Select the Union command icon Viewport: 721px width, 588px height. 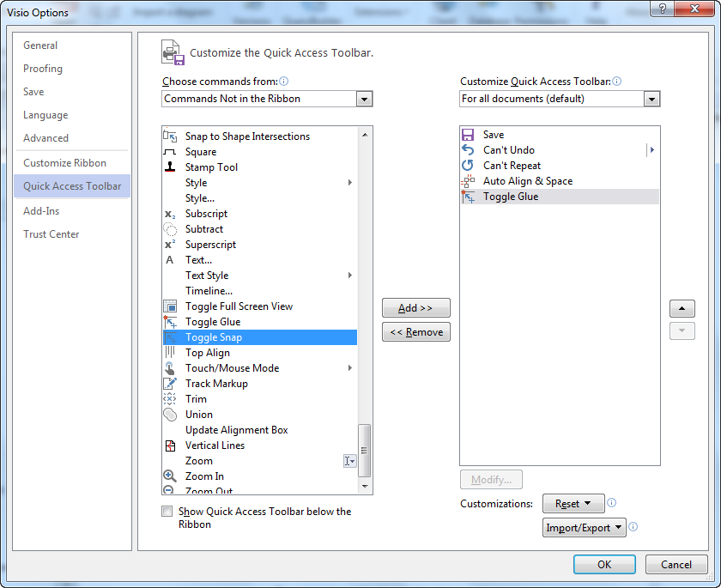170,415
